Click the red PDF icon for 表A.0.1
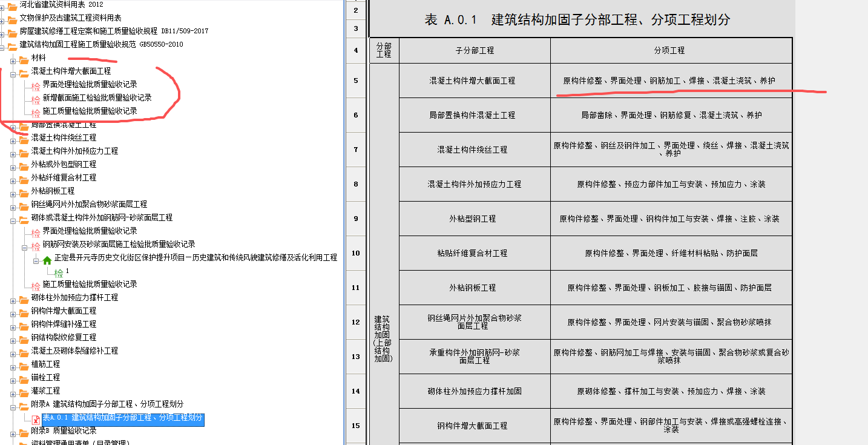The height and width of the screenshot is (445, 868). 36,418
